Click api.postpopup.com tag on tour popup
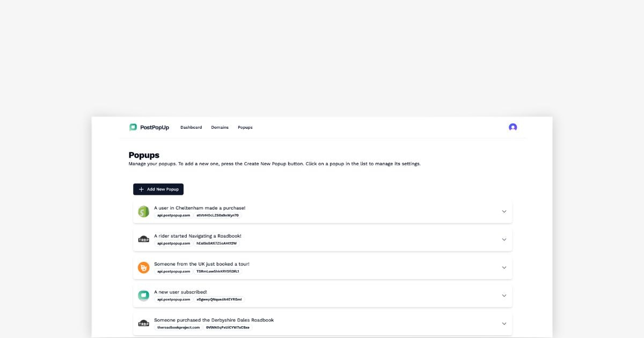 173,271
